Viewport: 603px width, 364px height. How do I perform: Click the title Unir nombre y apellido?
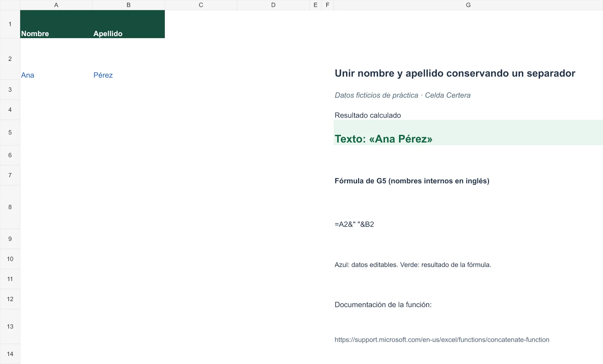[455, 73]
